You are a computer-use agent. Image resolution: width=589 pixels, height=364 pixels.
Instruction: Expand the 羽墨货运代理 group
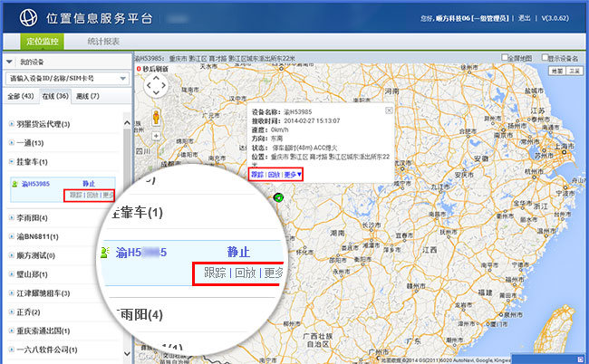tap(11, 123)
